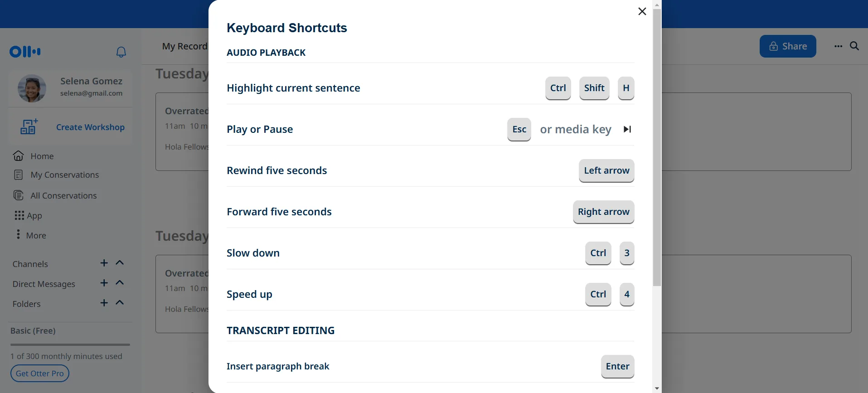
Task: Click the Create Workshop icon
Action: click(x=29, y=127)
